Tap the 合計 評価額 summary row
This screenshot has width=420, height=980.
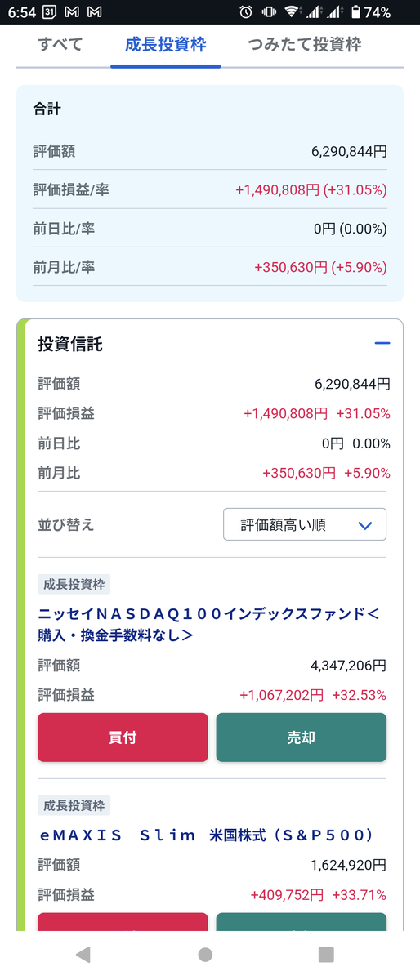[x=210, y=151]
